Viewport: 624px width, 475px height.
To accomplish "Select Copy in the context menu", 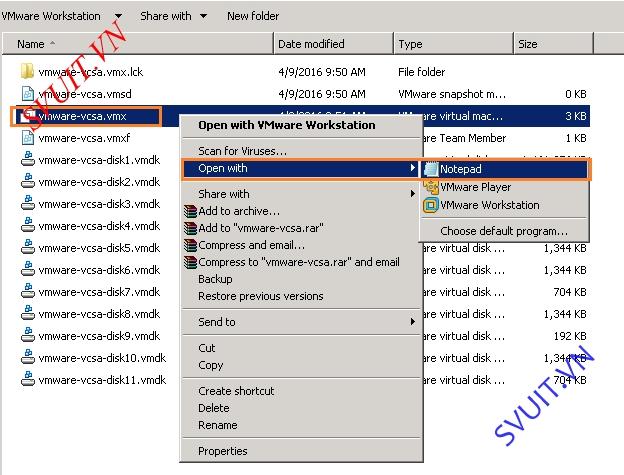I will (211, 365).
